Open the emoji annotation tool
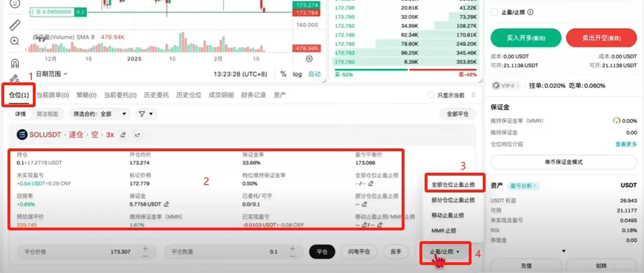The image size is (644, 273). point(14,5)
